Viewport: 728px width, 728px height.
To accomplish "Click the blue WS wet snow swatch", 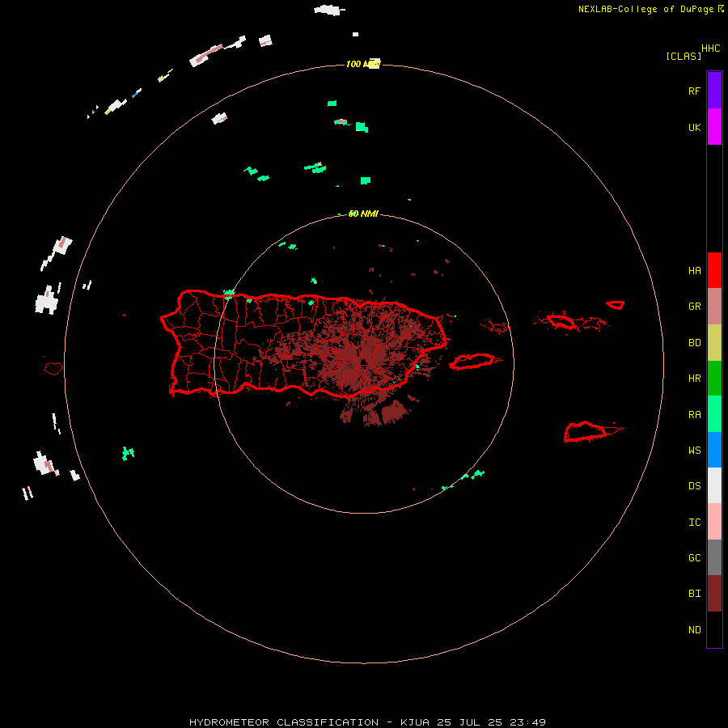I will click(x=714, y=450).
